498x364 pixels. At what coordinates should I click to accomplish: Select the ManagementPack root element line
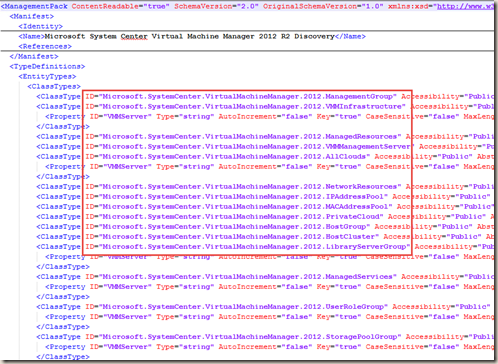pos(247,6)
